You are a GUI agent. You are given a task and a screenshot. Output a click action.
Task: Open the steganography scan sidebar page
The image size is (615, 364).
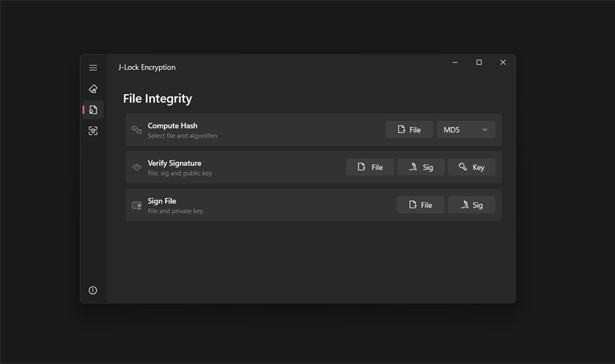click(x=93, y=131)
